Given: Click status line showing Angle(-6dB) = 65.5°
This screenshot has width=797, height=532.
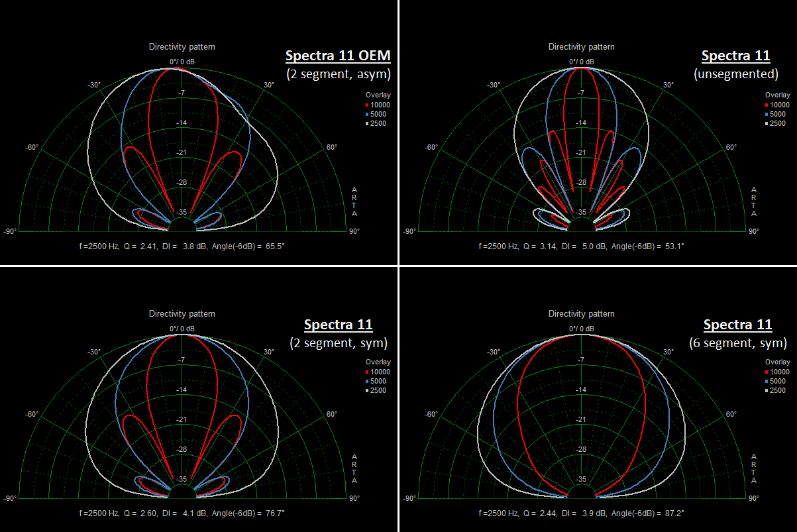Looking at the screenshot, I should pyautogui.click(x=182, y=246).
